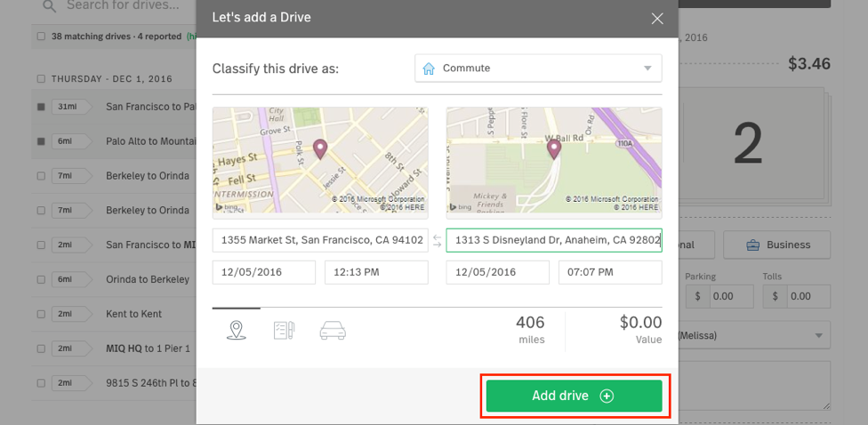Check the San Francisco to MIQ drive checkbox
868x425 pixels.
pyautogui.click(x=41, y=245)
